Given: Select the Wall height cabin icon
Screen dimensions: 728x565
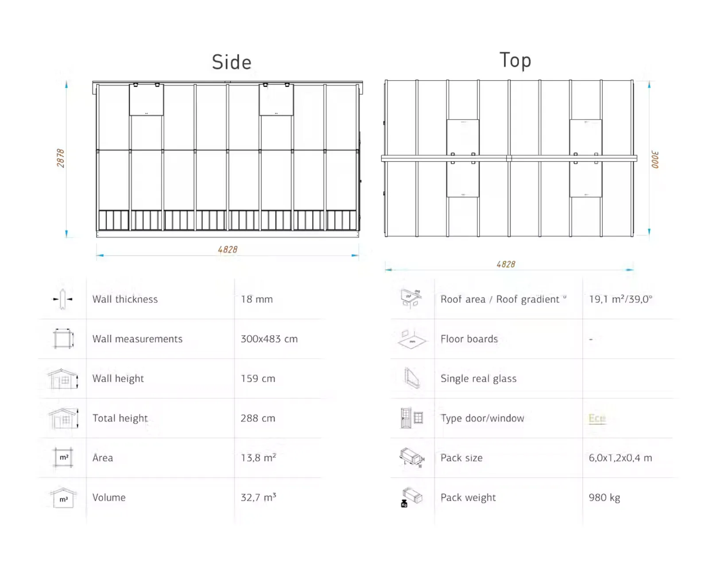Looking at the screenshot, I should point(63,379).
